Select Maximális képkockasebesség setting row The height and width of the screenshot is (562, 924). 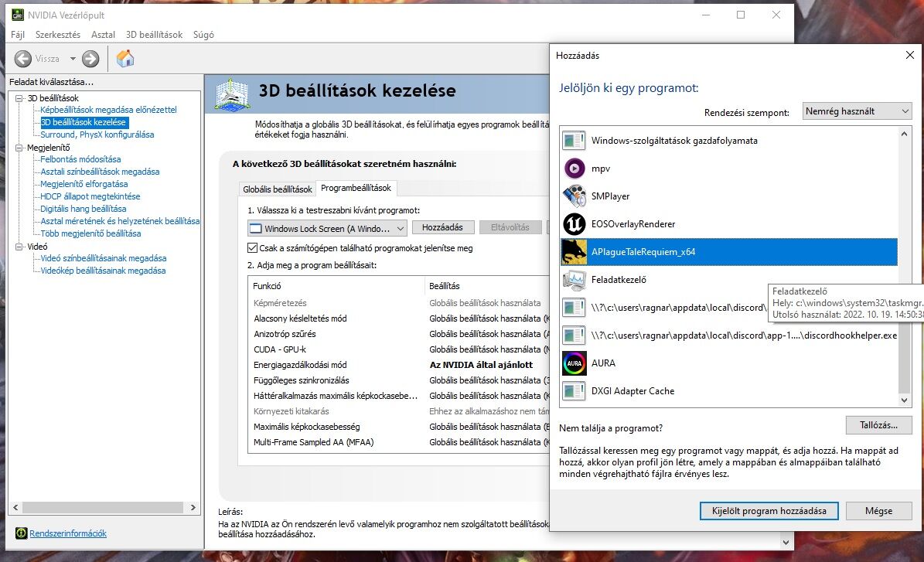tap(400, 427)
